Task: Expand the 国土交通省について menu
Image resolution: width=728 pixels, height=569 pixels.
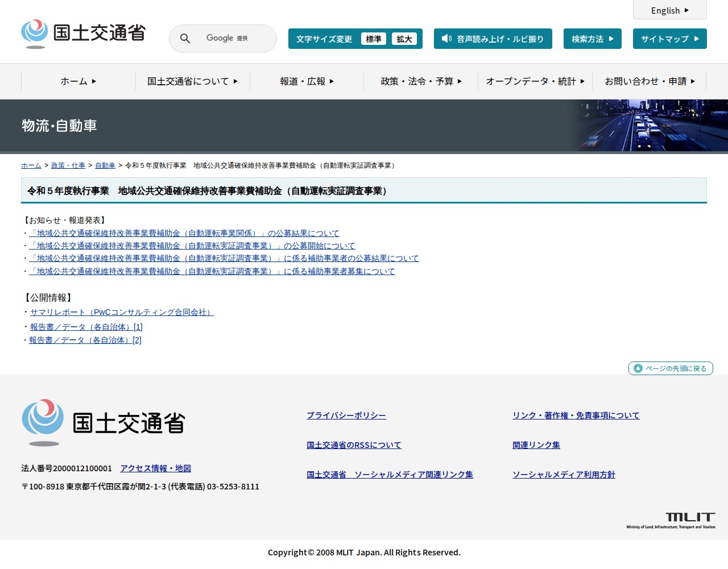Action: pos(192,81)
